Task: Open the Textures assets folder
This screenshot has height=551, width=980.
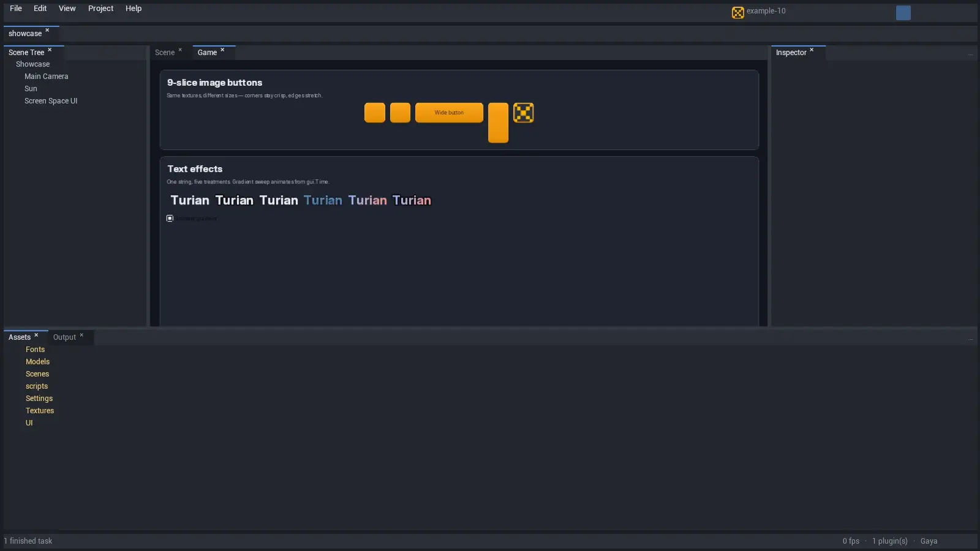Action: point(40,411)
